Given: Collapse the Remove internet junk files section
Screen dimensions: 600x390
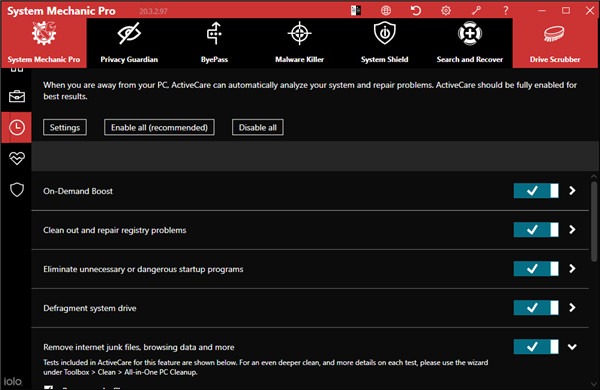Looking at the screenshot, I should tap(572, 347).
